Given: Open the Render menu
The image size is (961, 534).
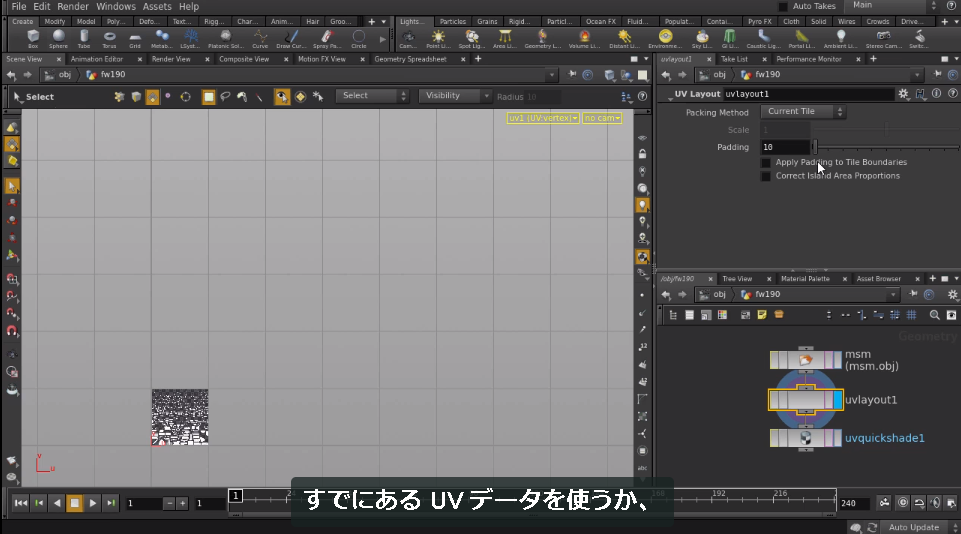Looking at the screenshot, I should point(73,6).
